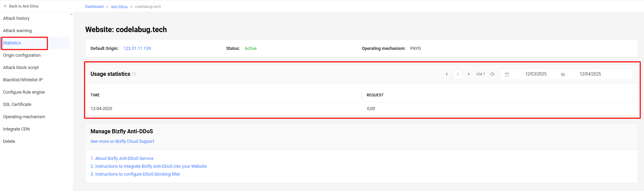Open Configure Rule engine page

coord(24,92)
